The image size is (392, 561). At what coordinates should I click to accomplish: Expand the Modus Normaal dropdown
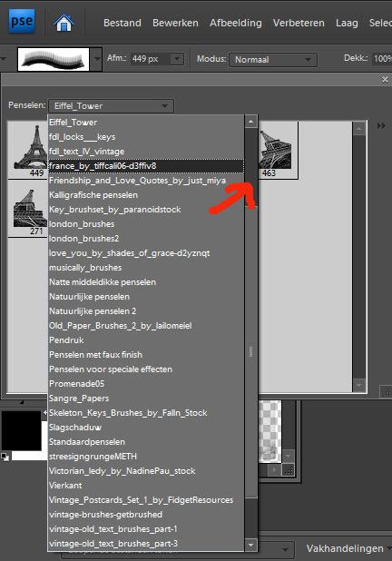click(273, 60)
